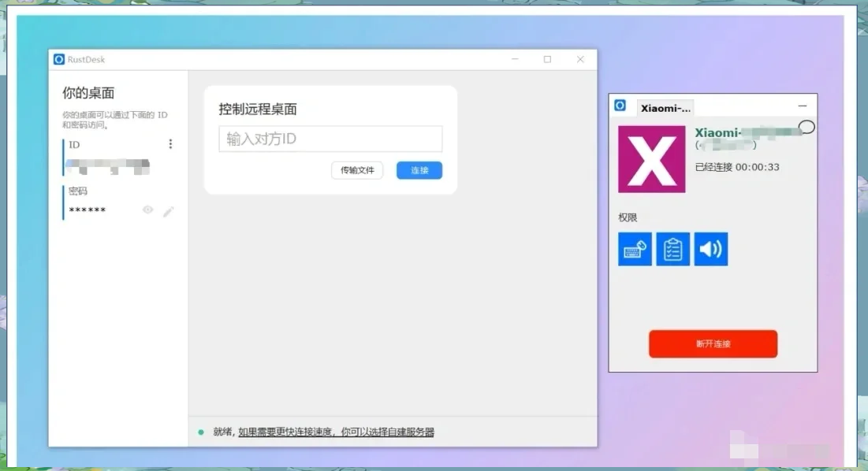The height and width of the screenshot is (471, 868).
Task: Click the 控制远程桌面 heading
Action: 258,109
